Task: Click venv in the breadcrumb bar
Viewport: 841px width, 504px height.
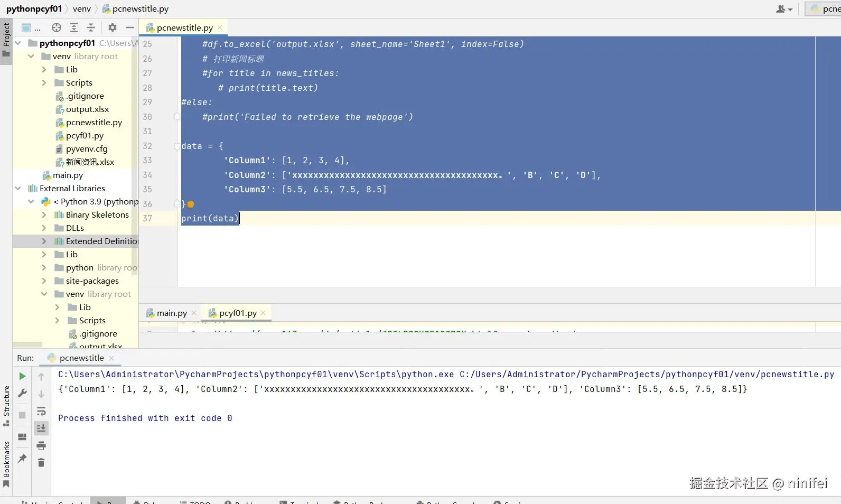Action: point(82,9)
